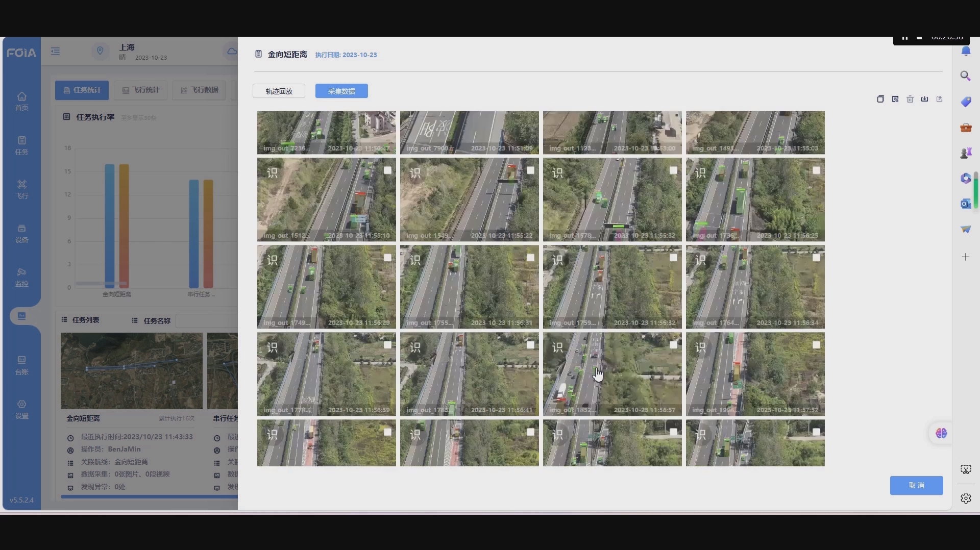Check the box on image img_out_1958

point(816,345)
